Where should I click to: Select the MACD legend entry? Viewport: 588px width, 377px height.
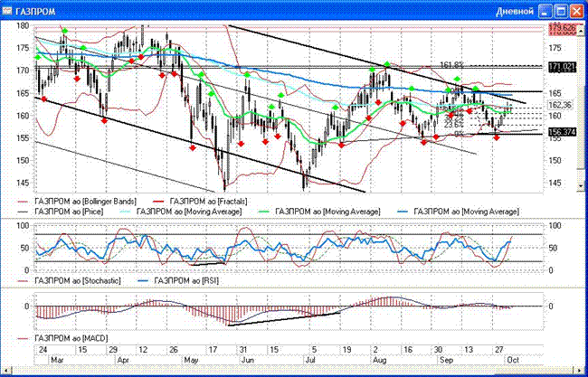(62, 338)
